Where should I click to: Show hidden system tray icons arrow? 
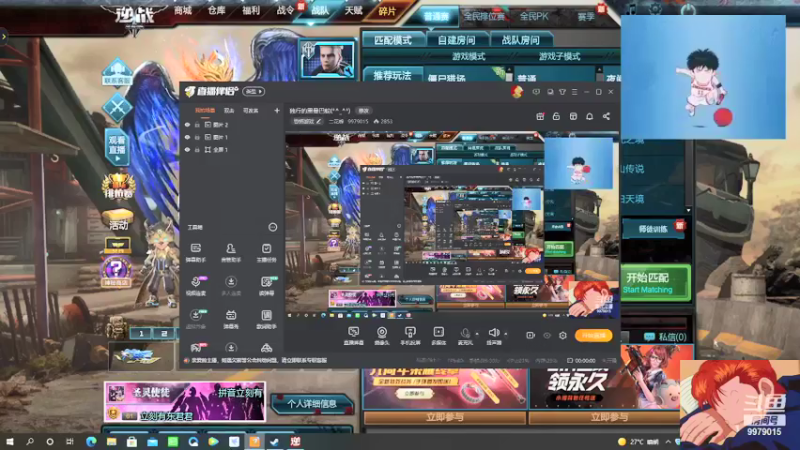pyautogui.click(x=668, y=442)
